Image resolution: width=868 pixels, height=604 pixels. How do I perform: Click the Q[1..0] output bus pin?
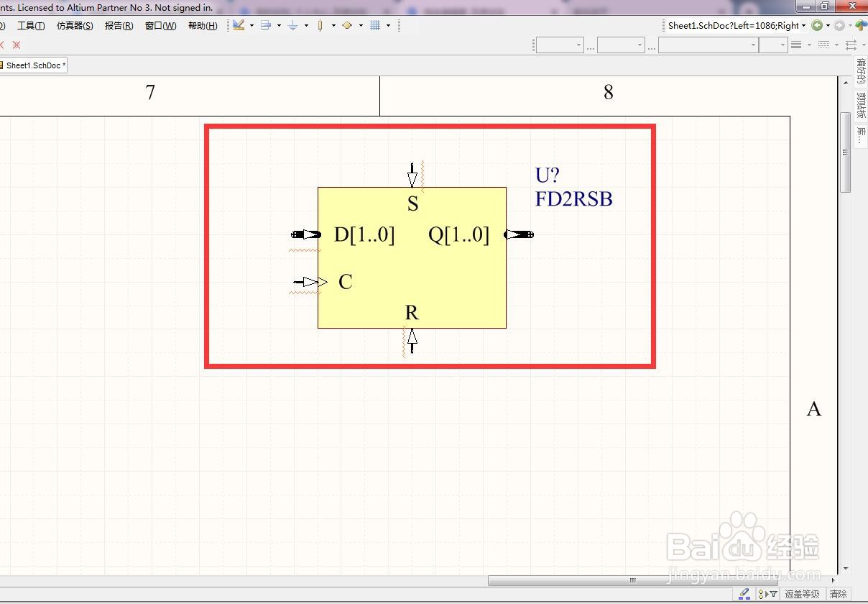tap(519, 234)
